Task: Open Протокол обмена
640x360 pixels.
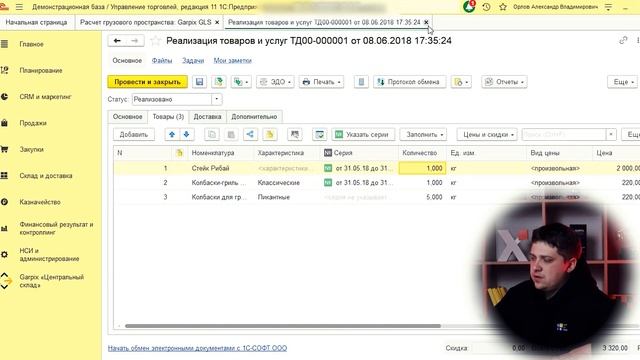Action: (x=409, y=82)
